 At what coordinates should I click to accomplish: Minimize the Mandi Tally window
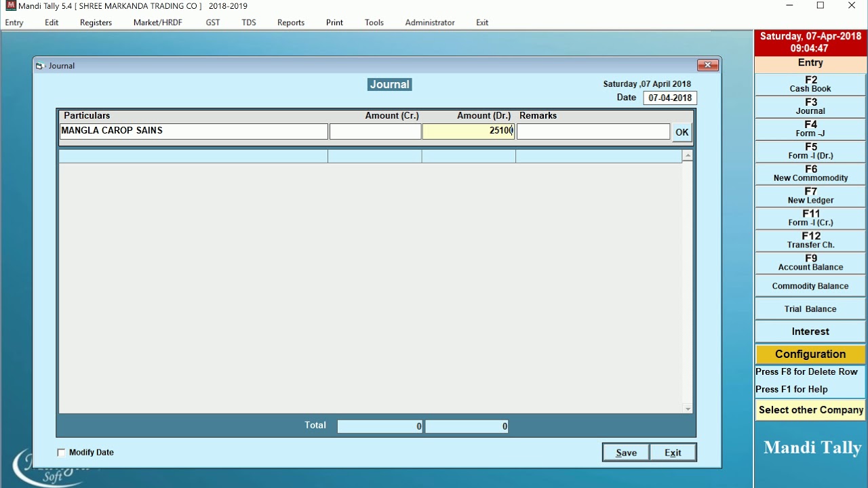tap(789, 6)
